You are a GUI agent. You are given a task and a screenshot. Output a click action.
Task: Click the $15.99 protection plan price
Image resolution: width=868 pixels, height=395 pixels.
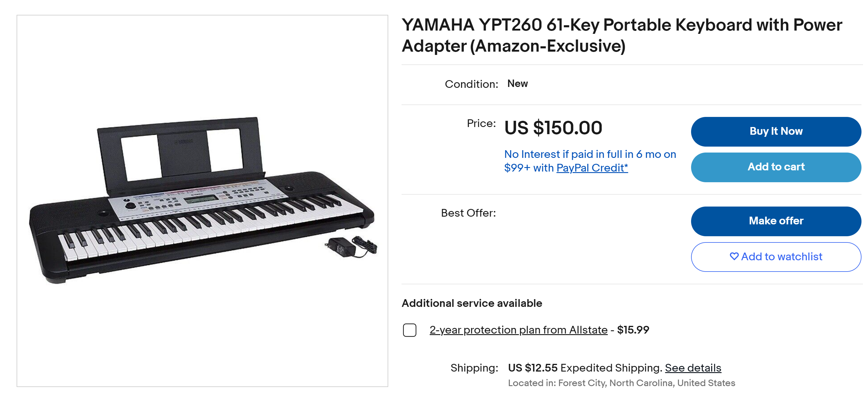(633, 330)
